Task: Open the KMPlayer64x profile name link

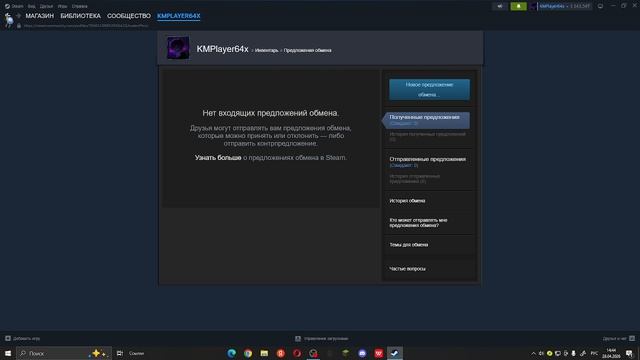Action: click(222, 49)
